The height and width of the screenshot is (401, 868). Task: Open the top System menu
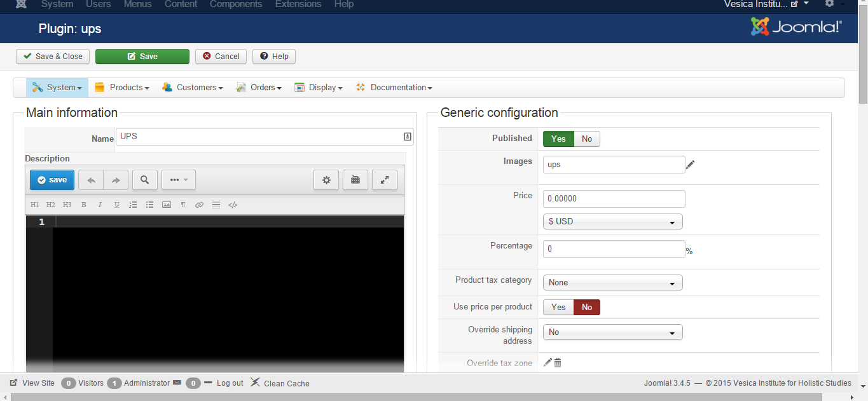tap(57, 4)
